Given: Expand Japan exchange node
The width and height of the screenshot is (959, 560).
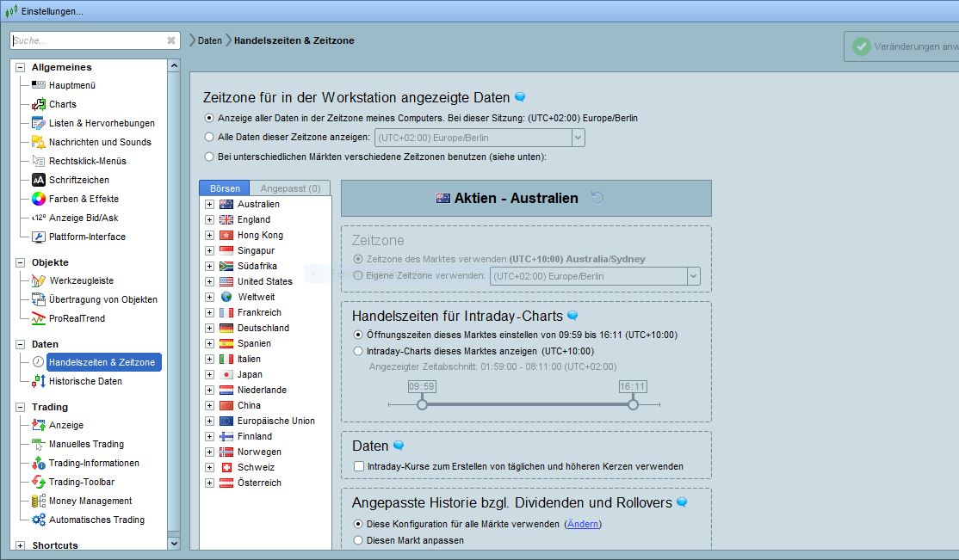Looking at the screenshot, I should (x=209, y=374).
